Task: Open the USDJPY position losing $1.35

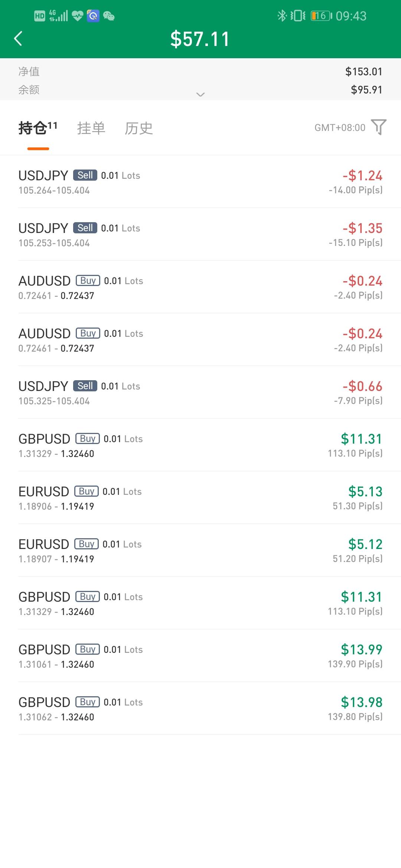Action: 200,234
